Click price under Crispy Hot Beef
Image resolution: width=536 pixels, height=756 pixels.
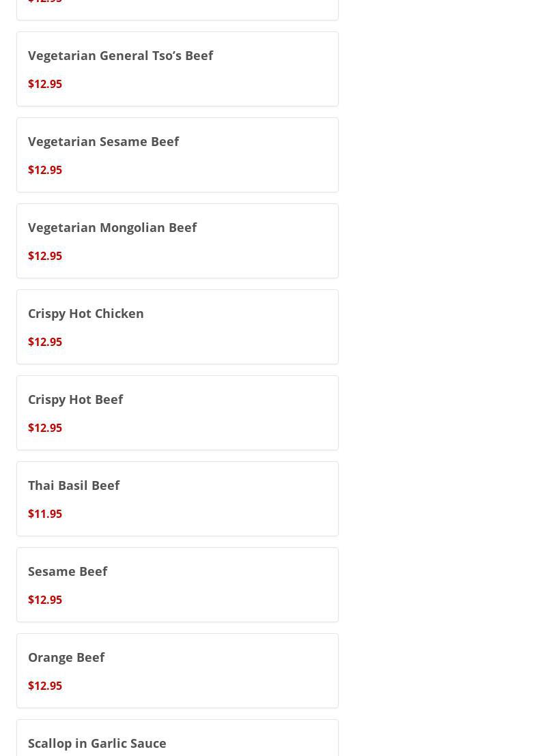[45, 428]
